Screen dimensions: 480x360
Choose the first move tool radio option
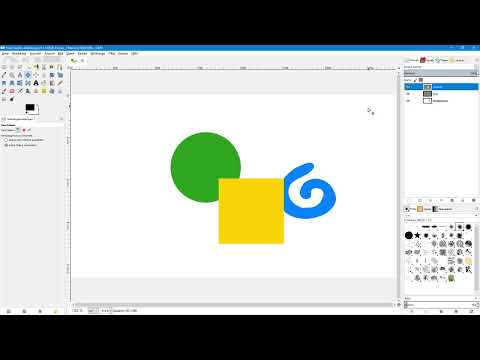(x=6, y=140)
